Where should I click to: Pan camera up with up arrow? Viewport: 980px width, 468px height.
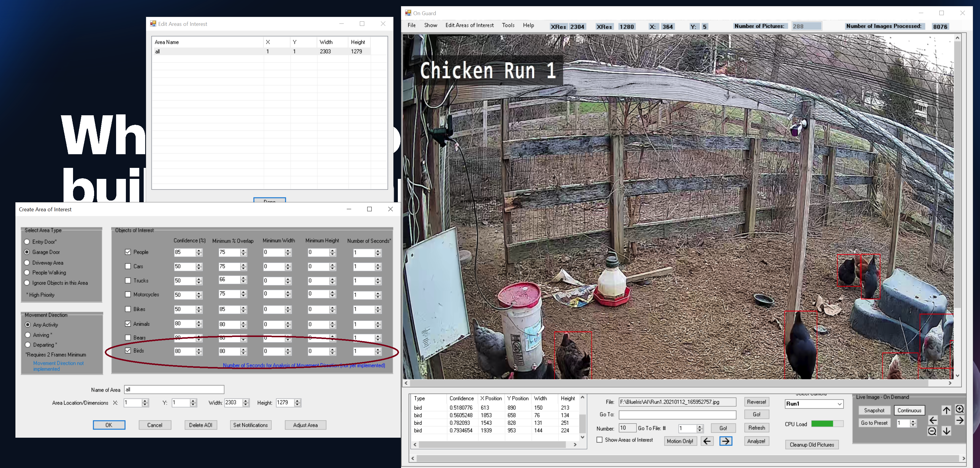[946, 410]
